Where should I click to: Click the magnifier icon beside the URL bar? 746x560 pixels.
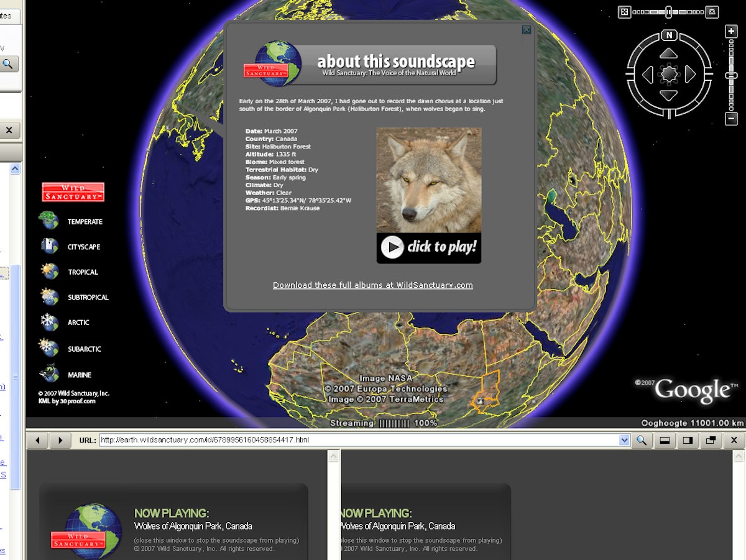(x=643, y=440)
